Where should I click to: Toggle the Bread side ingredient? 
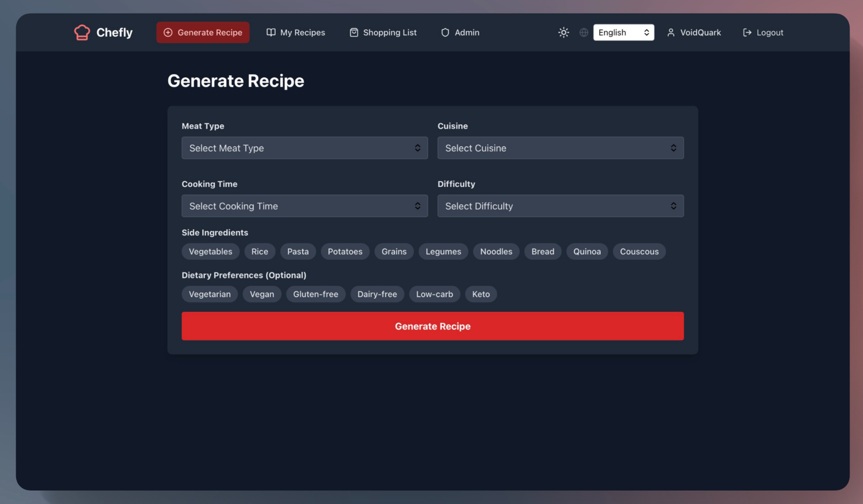point(543,251)
